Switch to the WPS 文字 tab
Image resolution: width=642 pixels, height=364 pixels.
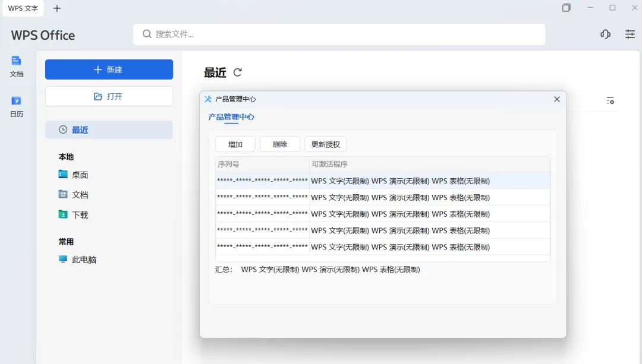23,8
